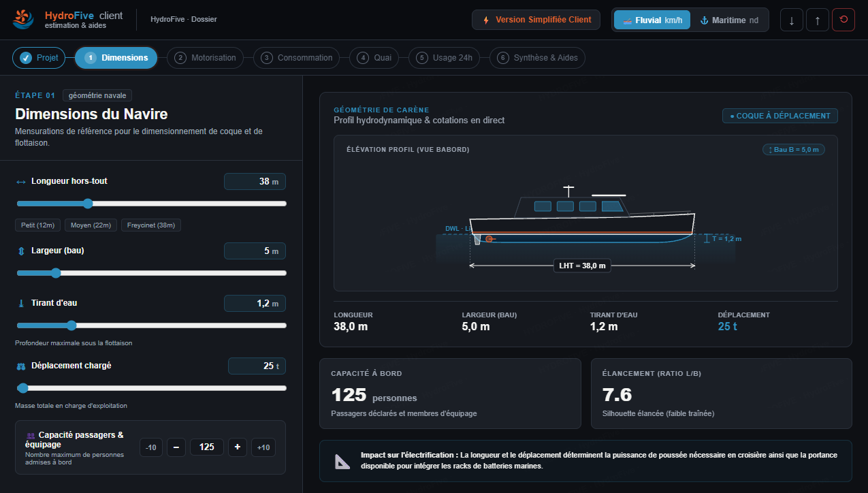Apply the Freycinet (38m) preset
Image resolution: width=868 pixels, height=493 pixels.
(x=151, y=225)
